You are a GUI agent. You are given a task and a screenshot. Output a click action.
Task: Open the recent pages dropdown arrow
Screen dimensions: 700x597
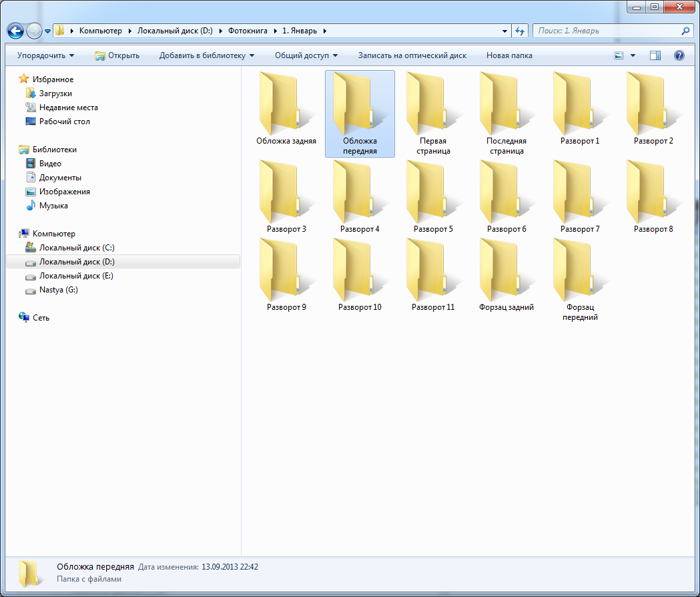(48, 31)
